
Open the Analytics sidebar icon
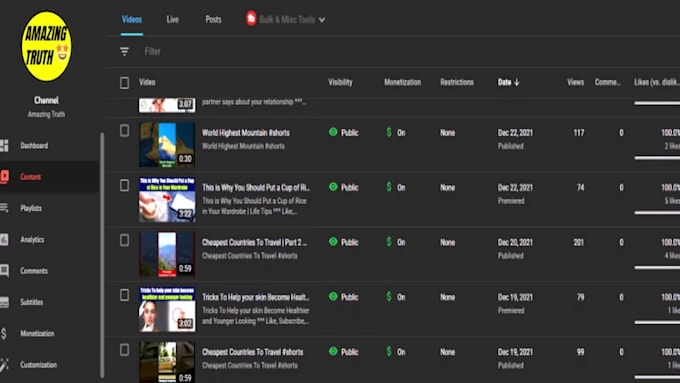[4, 239]
